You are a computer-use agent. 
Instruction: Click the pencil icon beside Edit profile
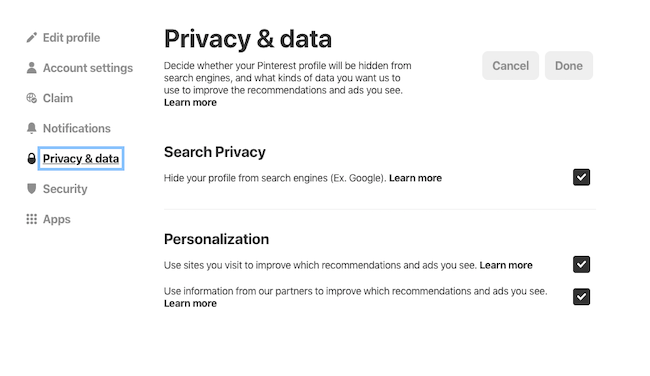pyautogui.click(x=32, y=38)
